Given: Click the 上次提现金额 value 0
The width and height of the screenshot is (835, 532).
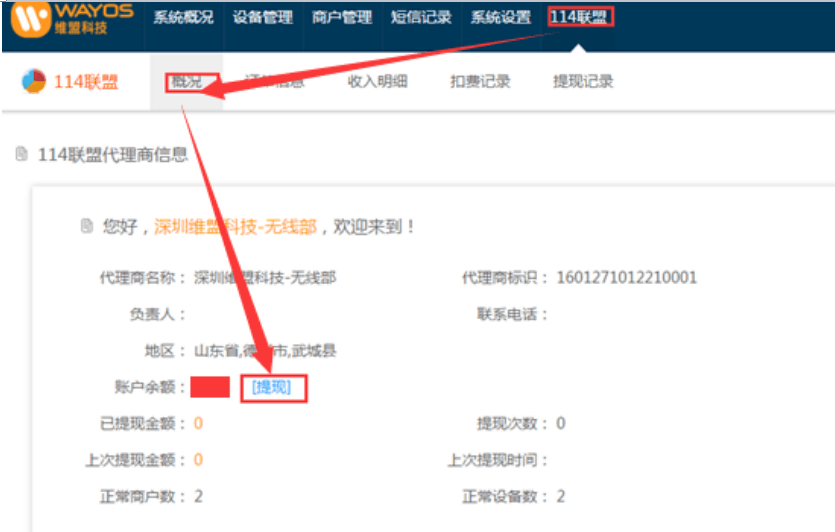Looking at the screenshot, I should pos(198,460).
